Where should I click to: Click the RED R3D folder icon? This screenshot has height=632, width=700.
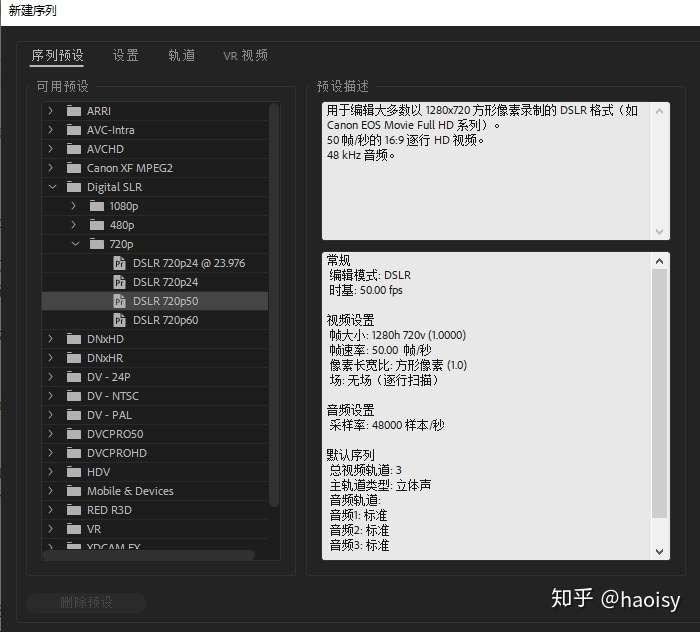(74, 510)
